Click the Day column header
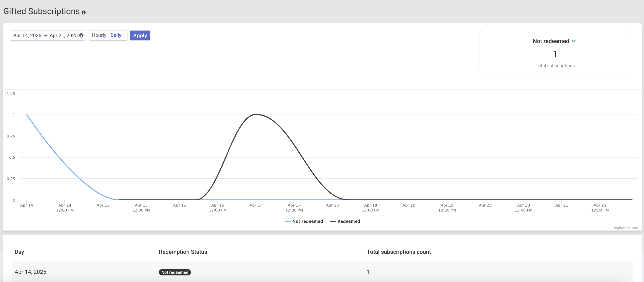This screenshot has width=644, height=282. pos(19,252)
